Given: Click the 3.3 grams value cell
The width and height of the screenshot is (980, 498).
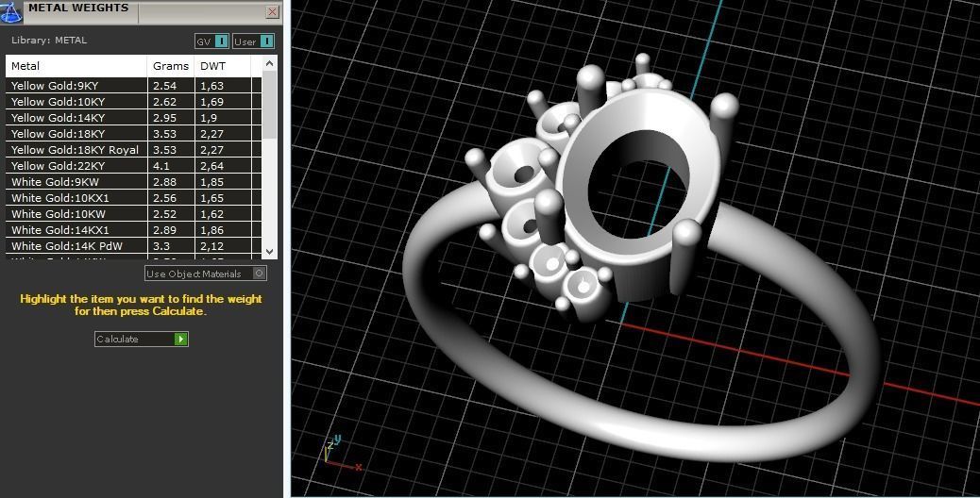Looking at the screenshot, I should tap(171, 246).
